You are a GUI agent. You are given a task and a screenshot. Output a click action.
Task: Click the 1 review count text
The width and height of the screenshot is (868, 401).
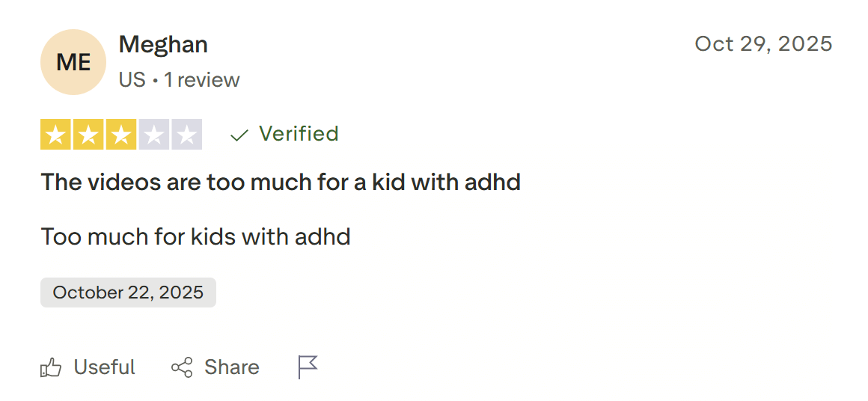click(202, 80)
